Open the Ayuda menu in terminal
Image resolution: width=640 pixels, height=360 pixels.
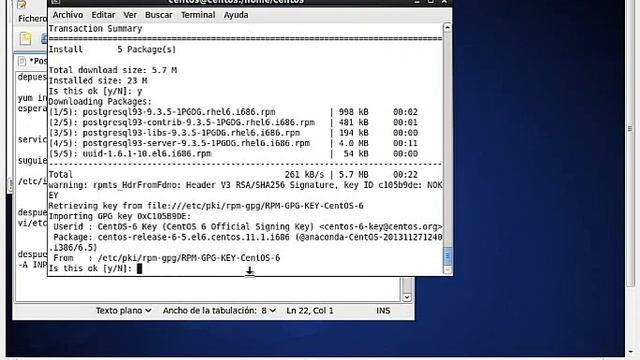pos(236,15)
